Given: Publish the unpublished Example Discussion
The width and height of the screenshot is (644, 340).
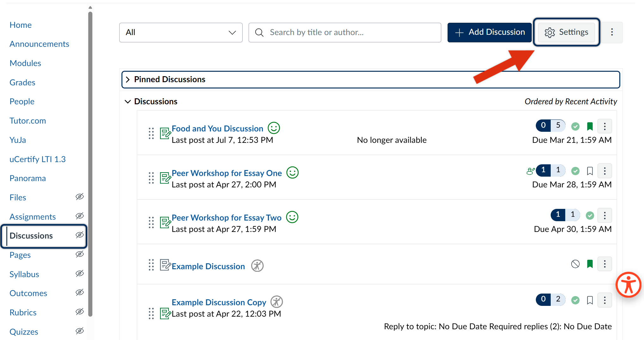Looking at the screenshot, I should coord(575,264).
